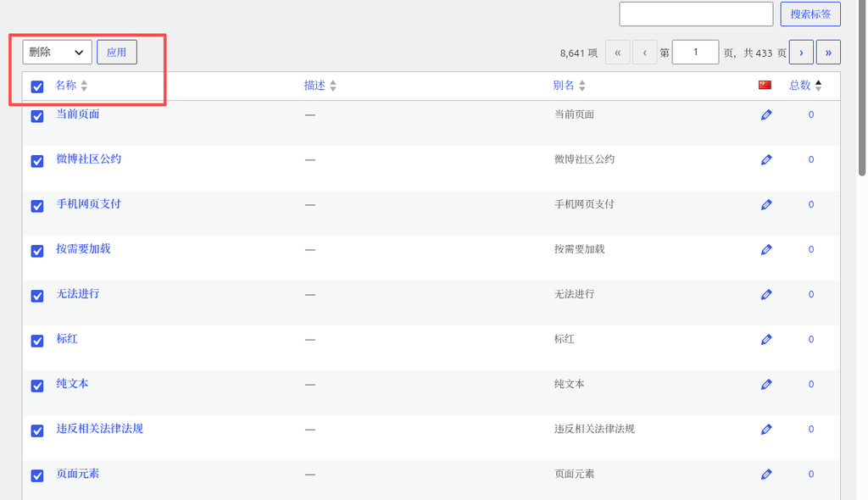Click the 描述 column header link
Image resolution: width=868 pixels, height=500 pixels.
click(x=314, y=86)
